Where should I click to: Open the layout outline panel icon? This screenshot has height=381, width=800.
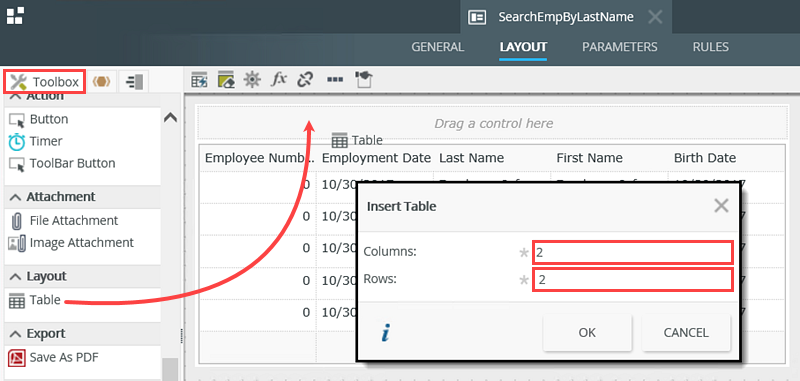tap(134, 82)
